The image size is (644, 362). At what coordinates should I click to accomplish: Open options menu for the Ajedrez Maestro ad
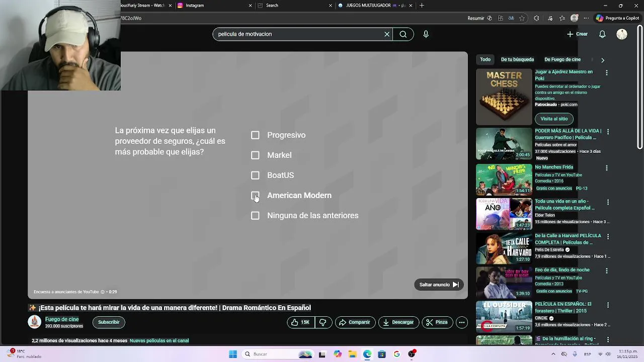pyautogui.click(x=607, y=73)
